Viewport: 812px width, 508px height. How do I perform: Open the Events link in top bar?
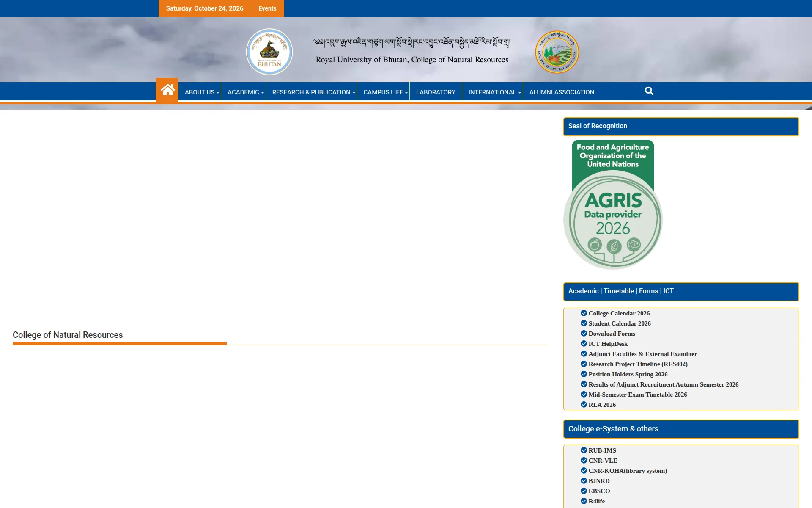point(267,8)
